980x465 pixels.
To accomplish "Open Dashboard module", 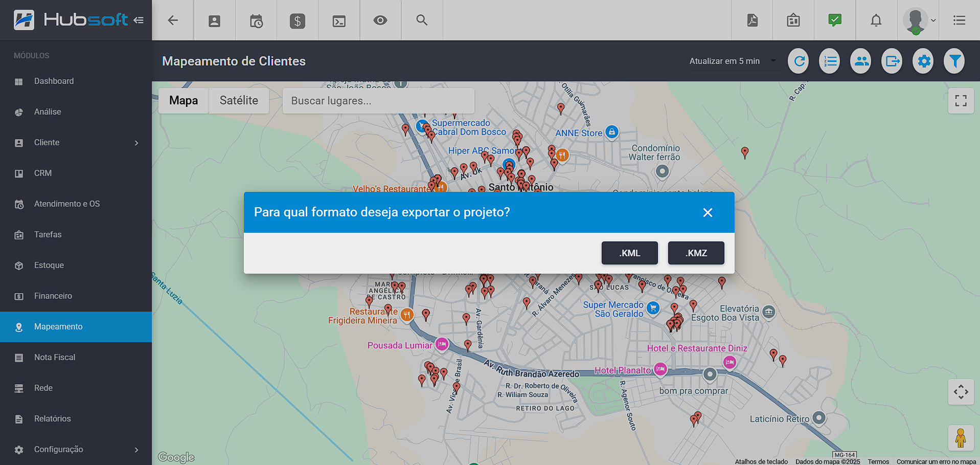I will tap(76, 81).
